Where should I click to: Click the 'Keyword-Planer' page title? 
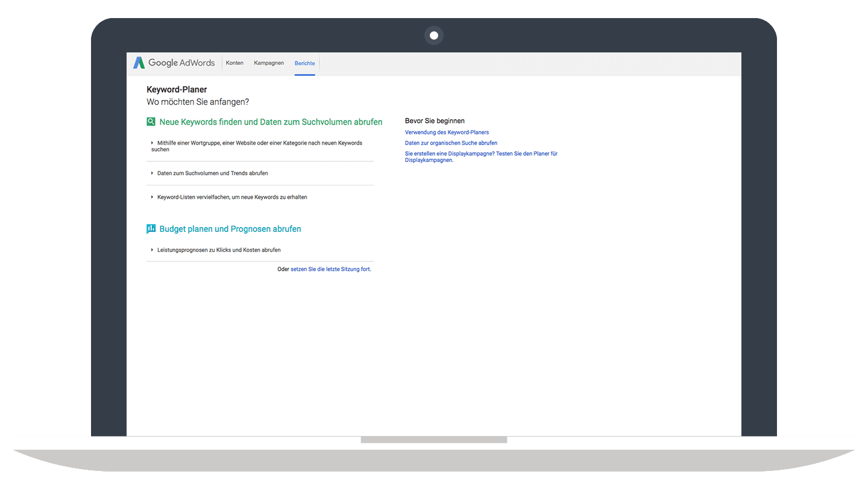pos(177,90)
